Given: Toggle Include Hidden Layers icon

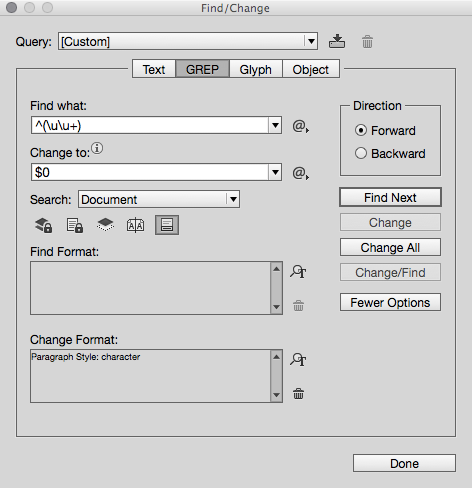Looking at the screenshot, I should click(x=105, y=225).
